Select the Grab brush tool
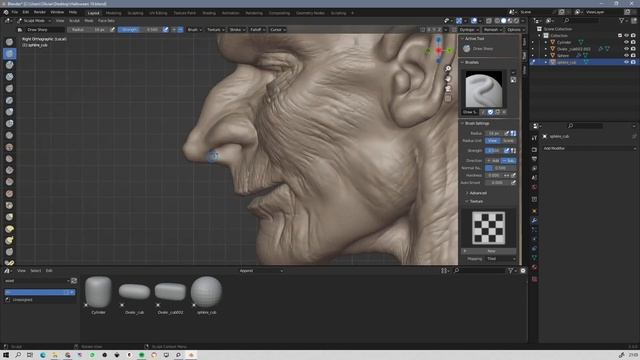 (9, 217)
